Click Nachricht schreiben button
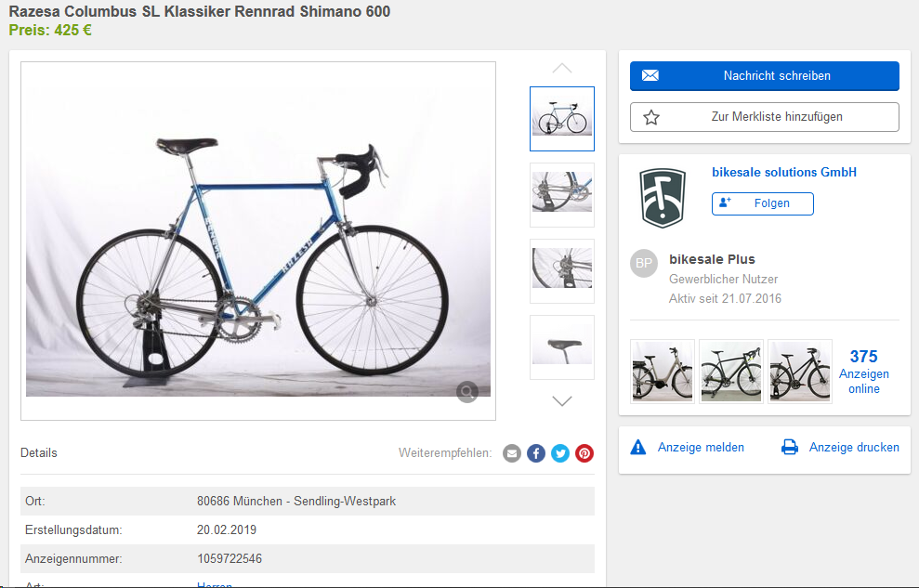Image resolution: width=919 pixels, height=588 pixels. tap(764, 76)
